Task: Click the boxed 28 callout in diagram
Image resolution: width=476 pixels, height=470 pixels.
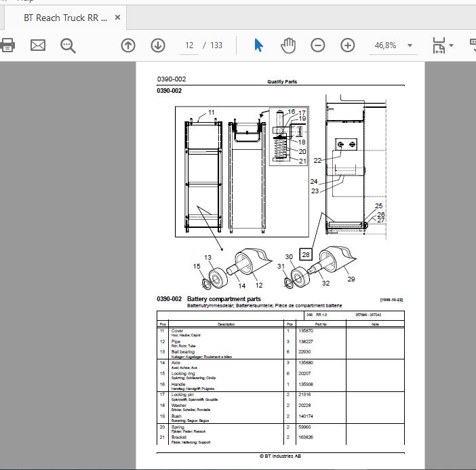Action: coord(306,254)
